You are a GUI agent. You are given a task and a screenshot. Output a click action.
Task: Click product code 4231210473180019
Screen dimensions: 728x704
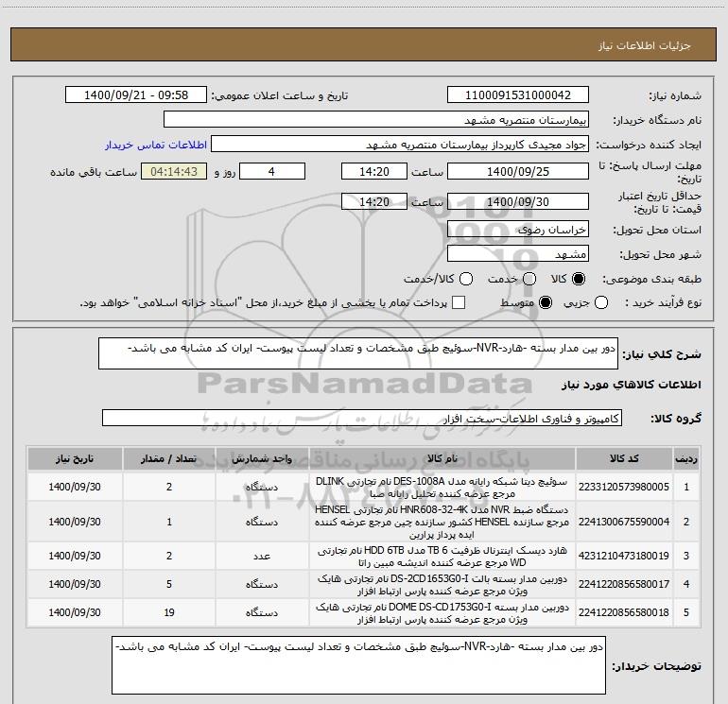[624, 556]
